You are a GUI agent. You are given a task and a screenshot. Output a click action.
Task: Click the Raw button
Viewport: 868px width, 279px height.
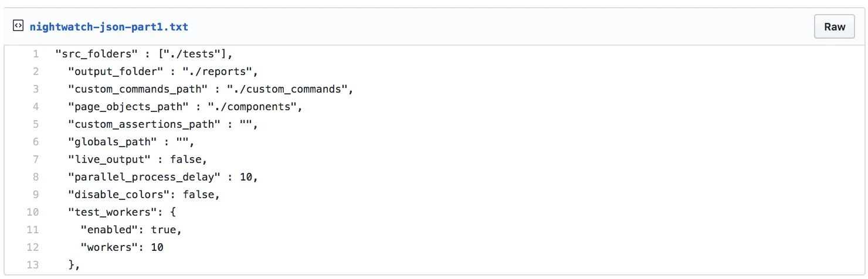coord(835,26)
